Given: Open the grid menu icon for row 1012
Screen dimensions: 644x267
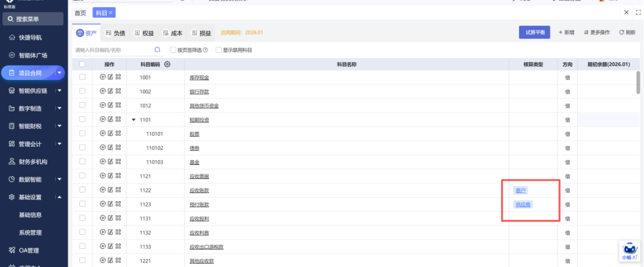Looking at the screenshot, I should tap(118, 105).
